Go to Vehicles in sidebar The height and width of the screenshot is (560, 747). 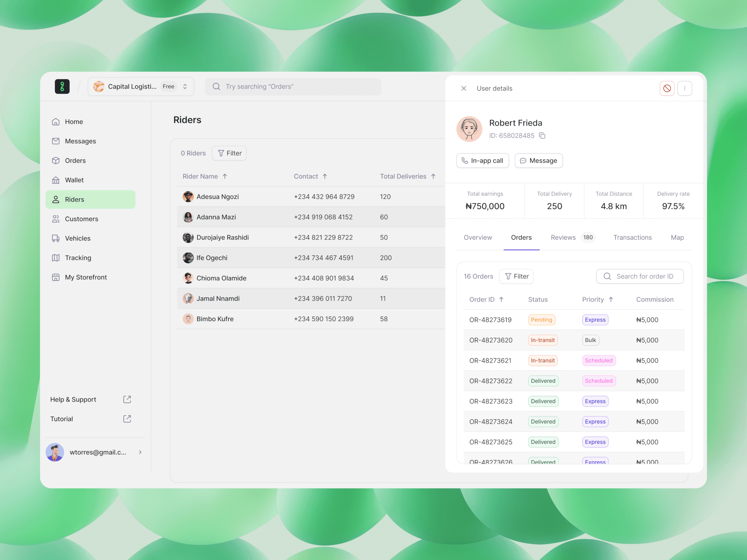point(78,238)
